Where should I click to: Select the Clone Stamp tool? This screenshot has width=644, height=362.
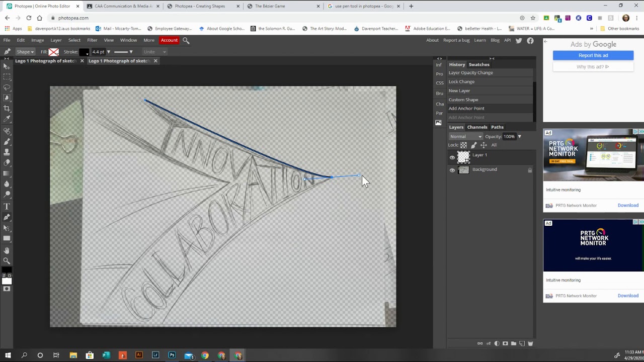click(7, 152)
